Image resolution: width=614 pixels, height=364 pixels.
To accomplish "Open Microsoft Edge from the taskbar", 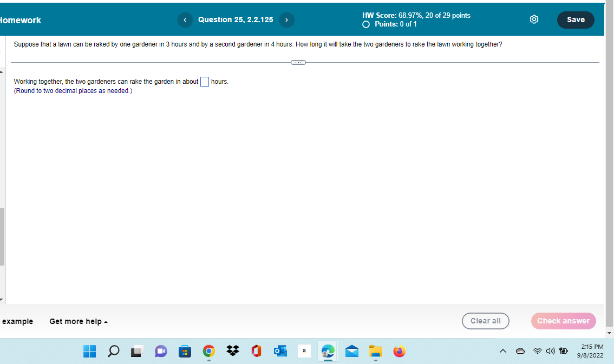I will 328,351.
